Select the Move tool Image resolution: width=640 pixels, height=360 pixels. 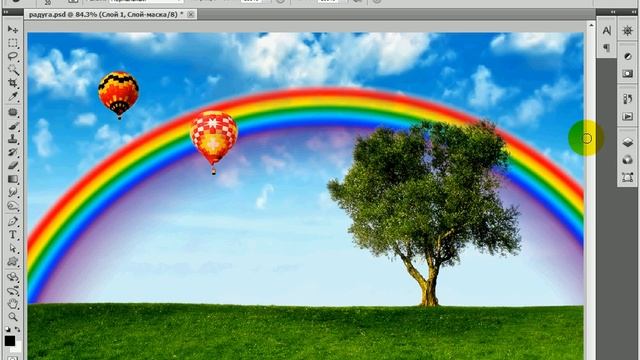tap(13, 29)
